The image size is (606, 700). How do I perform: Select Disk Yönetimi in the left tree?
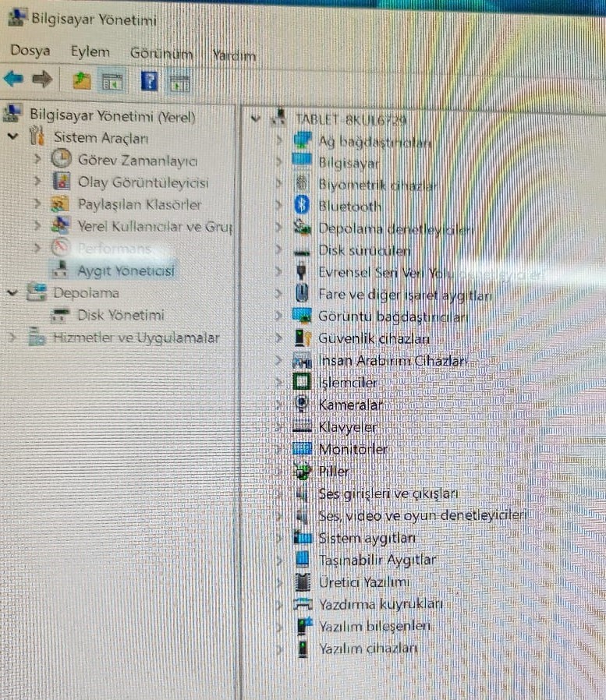click(120, 315)
